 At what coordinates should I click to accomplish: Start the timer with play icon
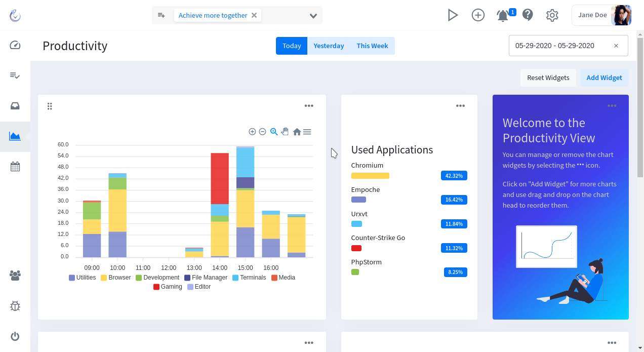coord(453,15)
